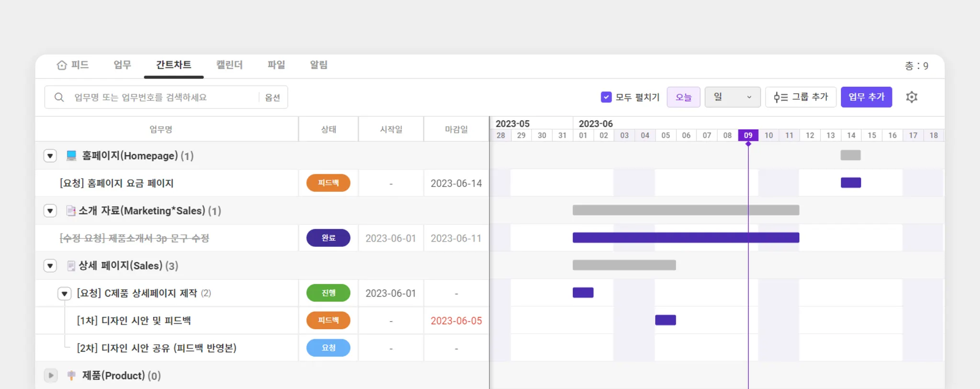Open search 옵션
980x389 pixels.
(x=272, y=98)
